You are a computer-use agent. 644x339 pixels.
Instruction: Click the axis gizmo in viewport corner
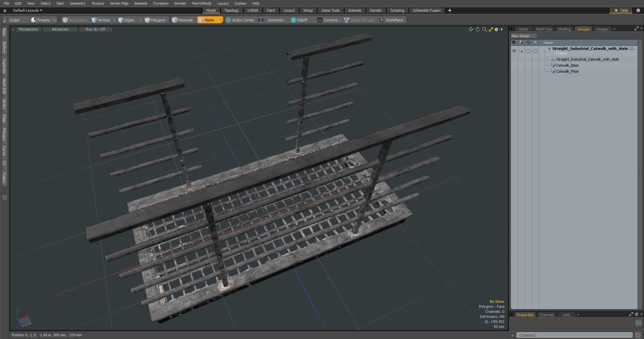(23, 318)
